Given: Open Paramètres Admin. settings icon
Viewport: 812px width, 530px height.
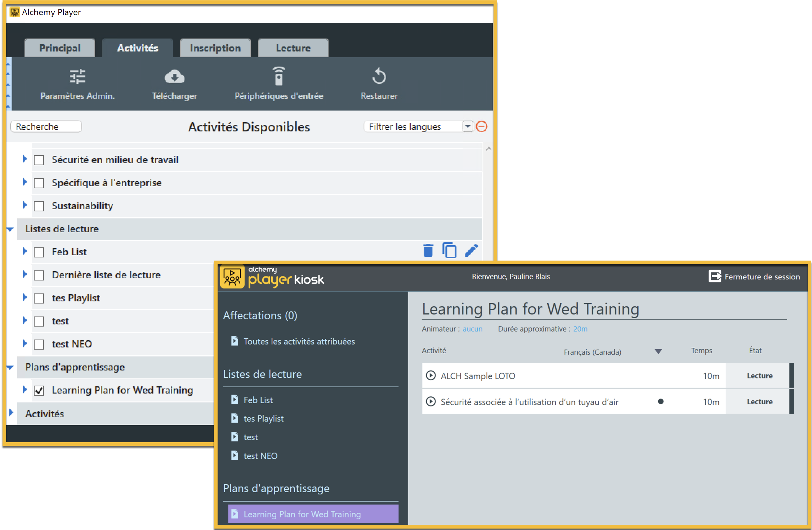Looking at the screenshot, I should (77, 76).
